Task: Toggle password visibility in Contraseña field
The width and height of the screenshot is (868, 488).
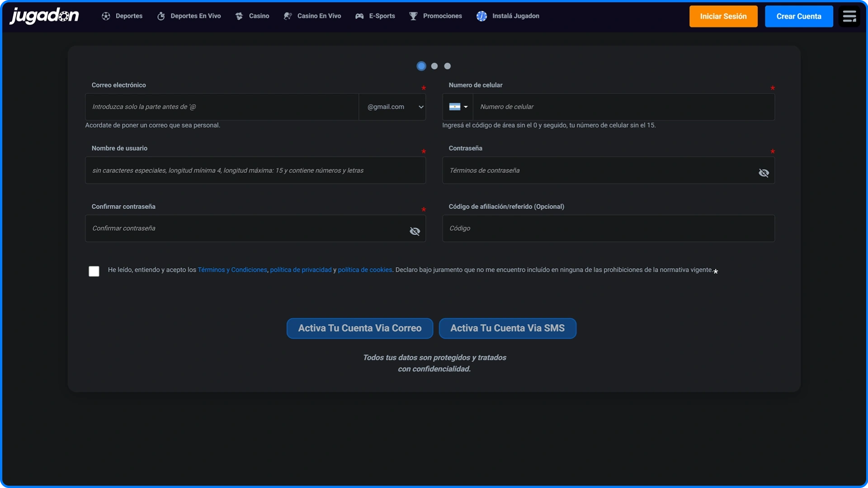Action: (x=764, y=173)
